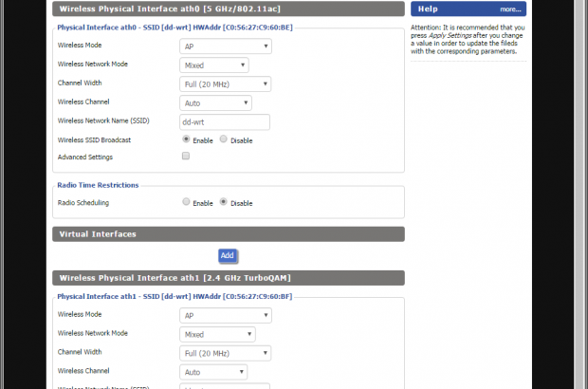The height and width of the screenshot is (389, 588).
Task: Click the ath0 5 GHz interface header
Action: tap(228, 9)
